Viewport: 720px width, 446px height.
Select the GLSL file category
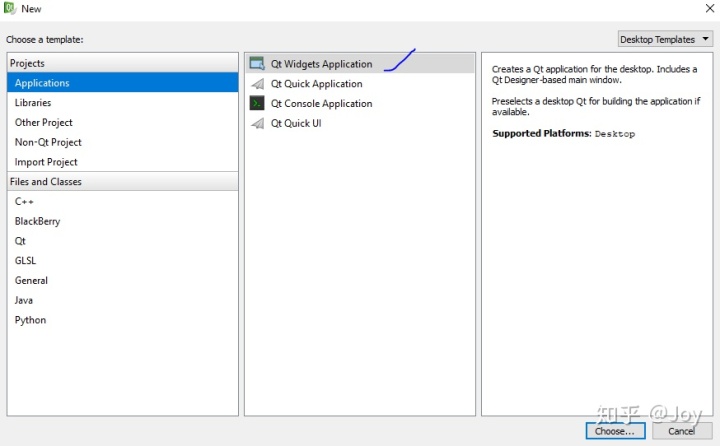[x=123, y=260]
